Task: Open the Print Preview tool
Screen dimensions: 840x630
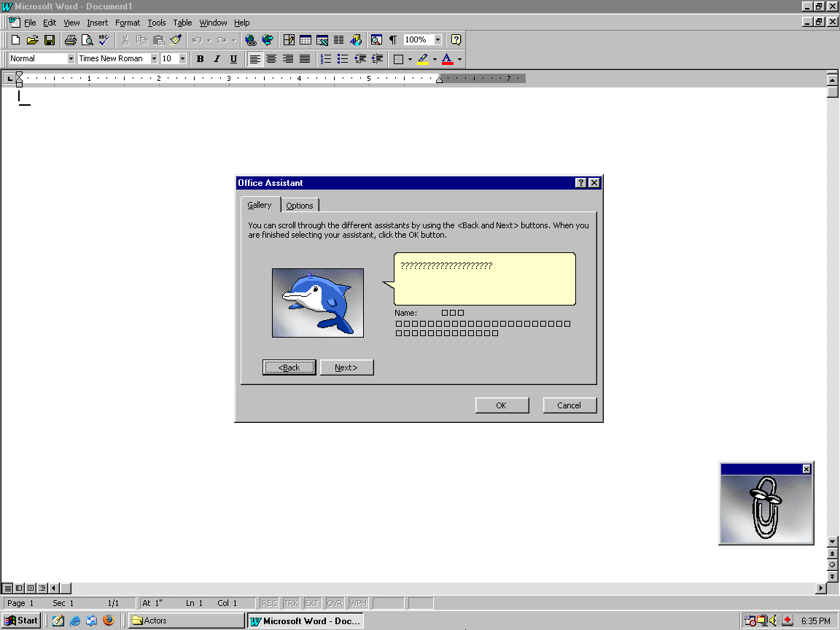Action: [x=87, y=40]
